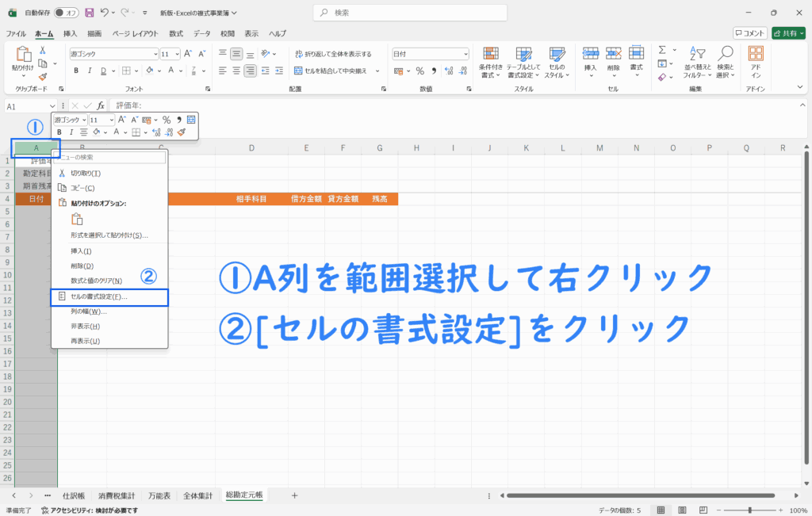Click the zoom slider in status bar
The height and width of the screenshot is (516, 812).
click(750, 510)
